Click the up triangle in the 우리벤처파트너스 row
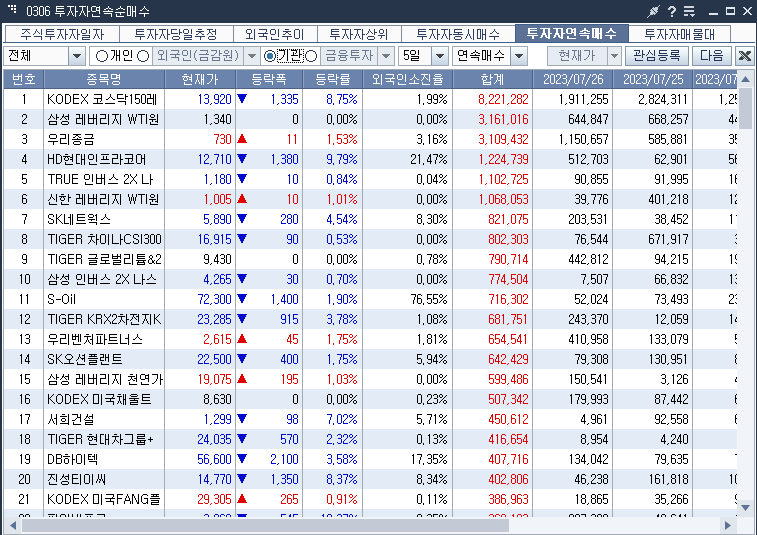The image size is (757, 535). coord(242,339)
